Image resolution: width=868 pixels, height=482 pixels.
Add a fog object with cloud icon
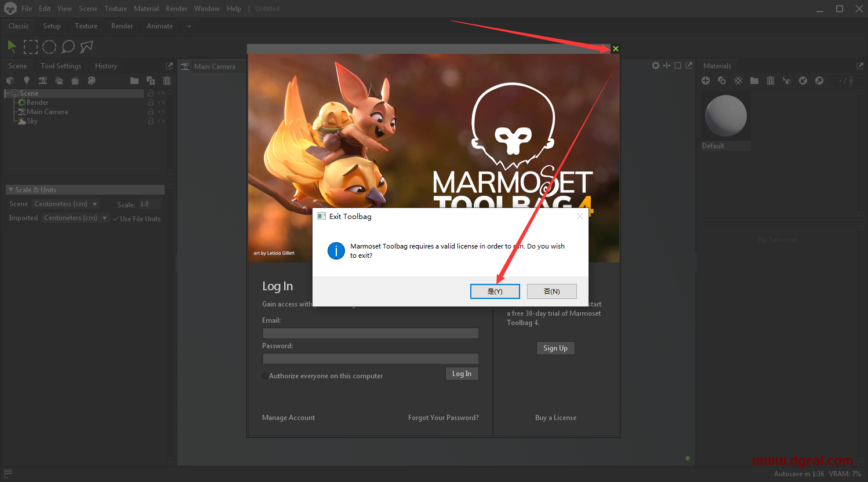click(59, 81)
